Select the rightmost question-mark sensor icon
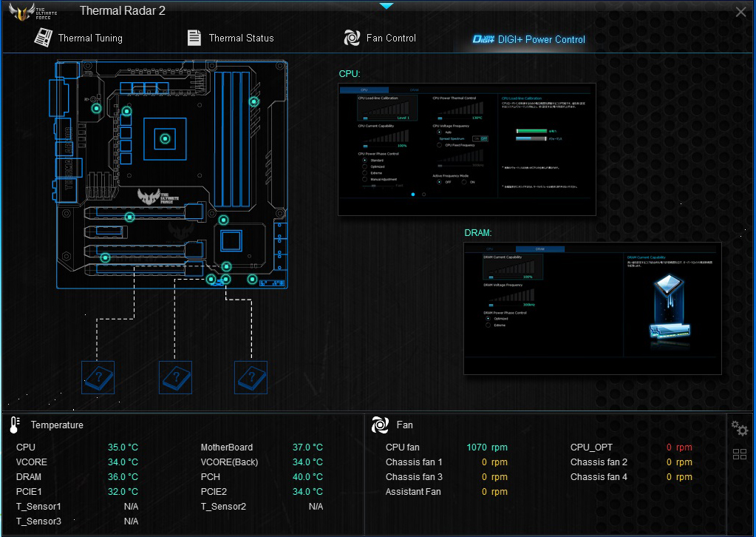Viewport: 756px width, 537px height. click(251, 378)
